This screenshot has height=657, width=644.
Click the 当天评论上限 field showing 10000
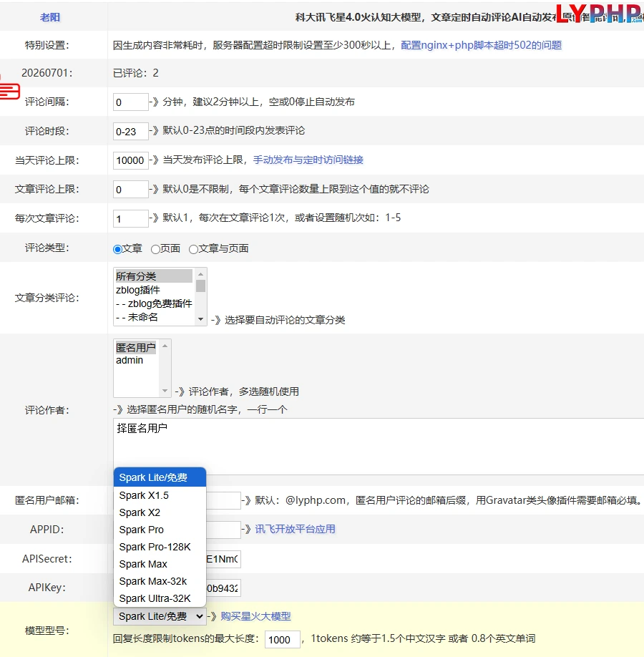pyautogui.click(x=131, y=160)
